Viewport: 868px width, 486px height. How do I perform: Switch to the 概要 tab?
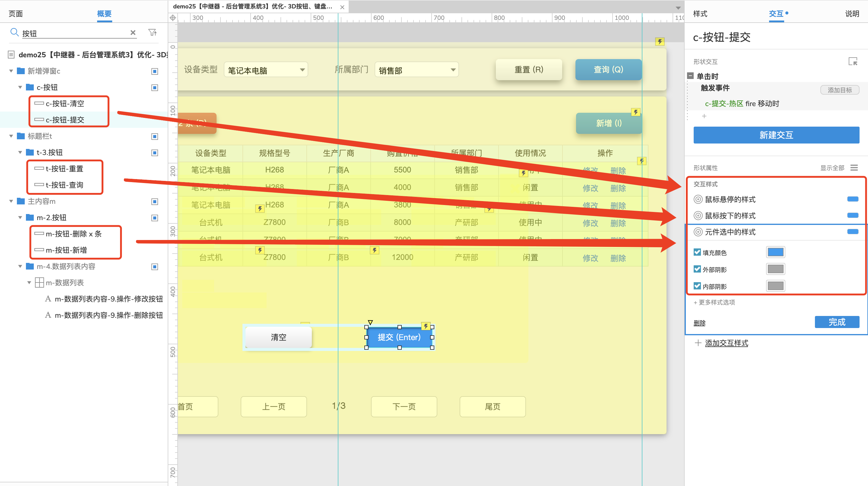104,14
